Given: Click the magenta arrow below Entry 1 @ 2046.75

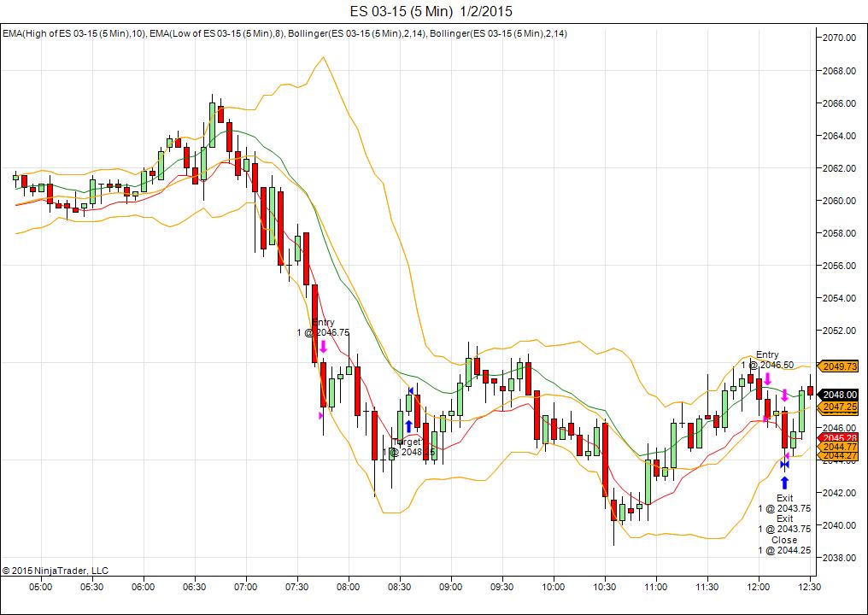Looking at the screenshot, I should [x=323, y=347].
